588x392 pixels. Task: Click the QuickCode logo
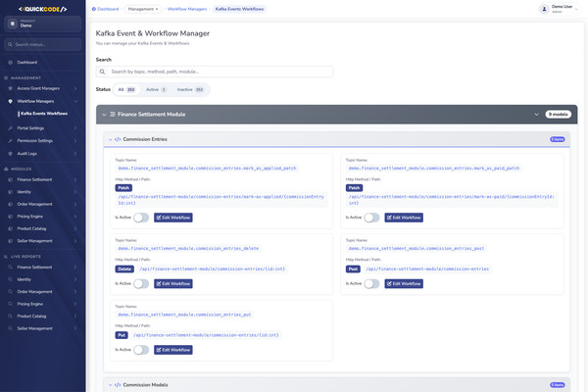(x=43, y=9)
